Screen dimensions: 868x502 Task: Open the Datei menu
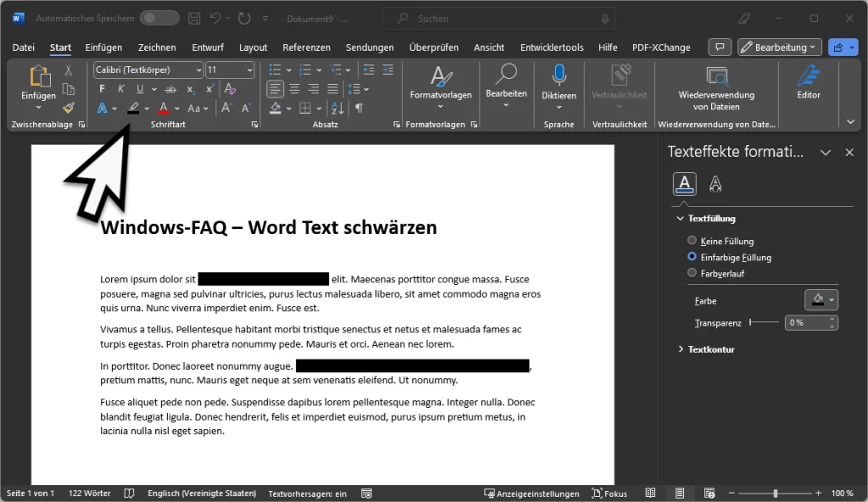click(23, 47)
